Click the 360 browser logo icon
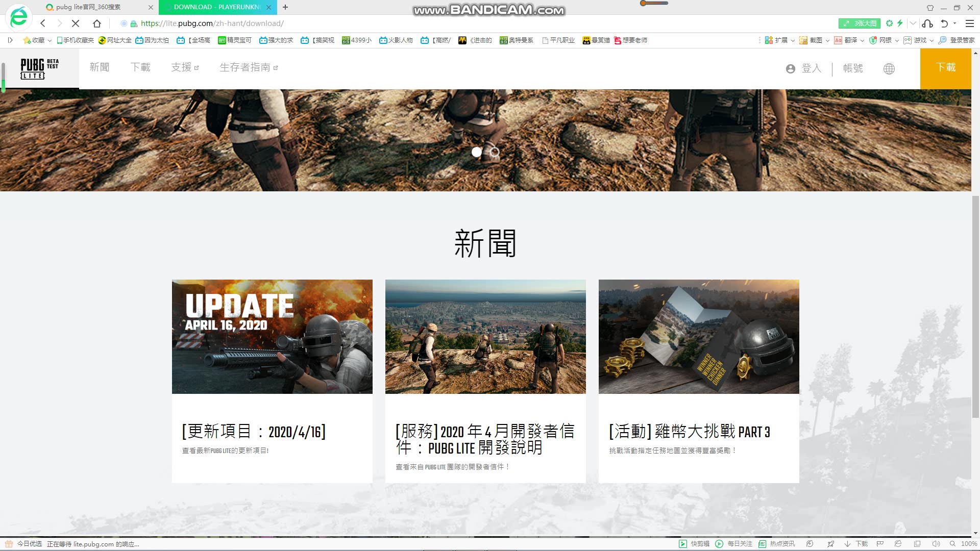 click(19, 17)
